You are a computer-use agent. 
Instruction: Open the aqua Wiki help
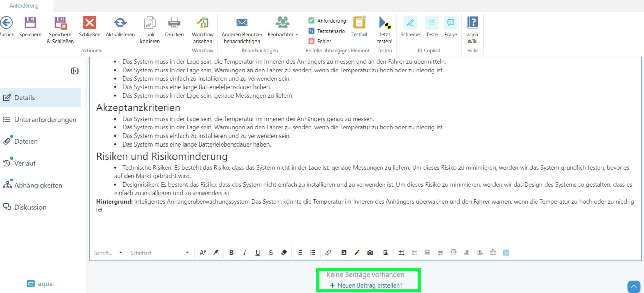pos(472,23)
